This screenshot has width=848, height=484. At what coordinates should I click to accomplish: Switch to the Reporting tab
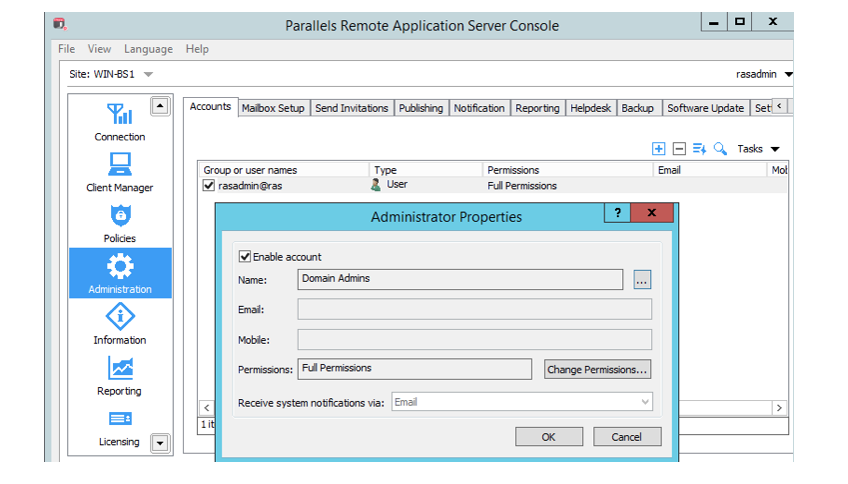point(537,108)
